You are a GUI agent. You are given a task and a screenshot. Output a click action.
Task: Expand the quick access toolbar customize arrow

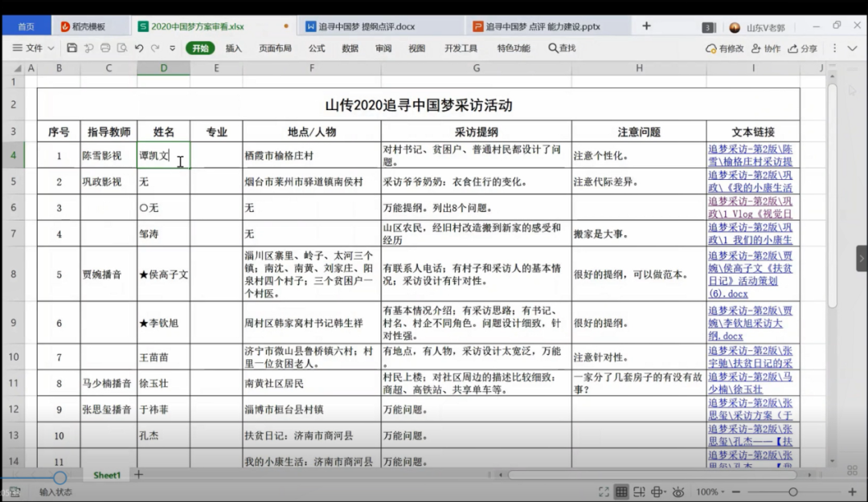[x=172, y=48]
